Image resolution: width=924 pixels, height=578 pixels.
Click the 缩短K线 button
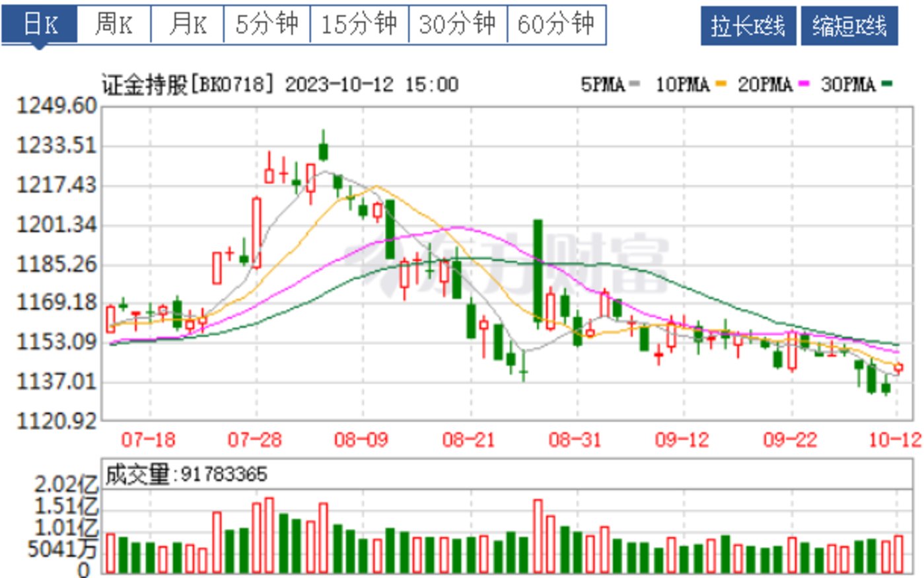point(848,27)
